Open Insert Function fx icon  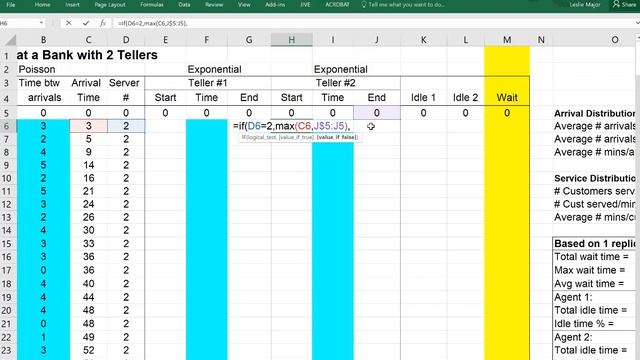click(102, 23)
